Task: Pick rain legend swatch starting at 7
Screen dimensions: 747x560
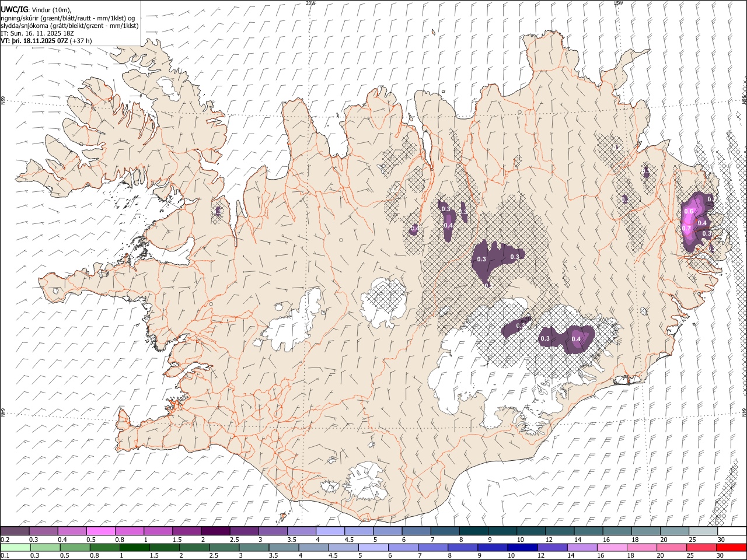Action: click(433, 547)
